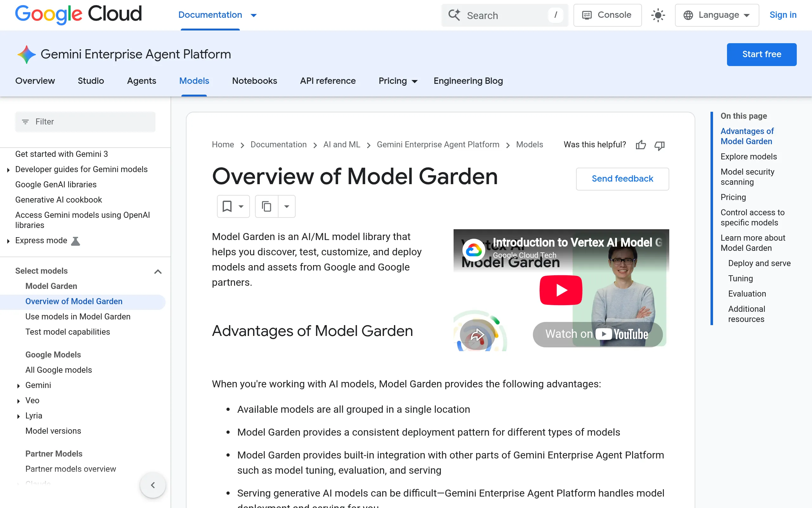Click the Search field in the header

click(x=505, y=15)
